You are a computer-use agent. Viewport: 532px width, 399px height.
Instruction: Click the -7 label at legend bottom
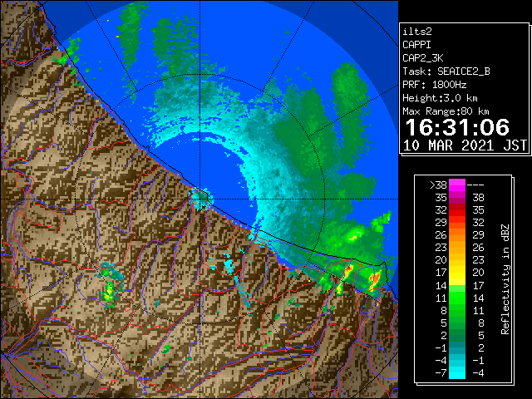pyautogui.click(x=441, y=372)
